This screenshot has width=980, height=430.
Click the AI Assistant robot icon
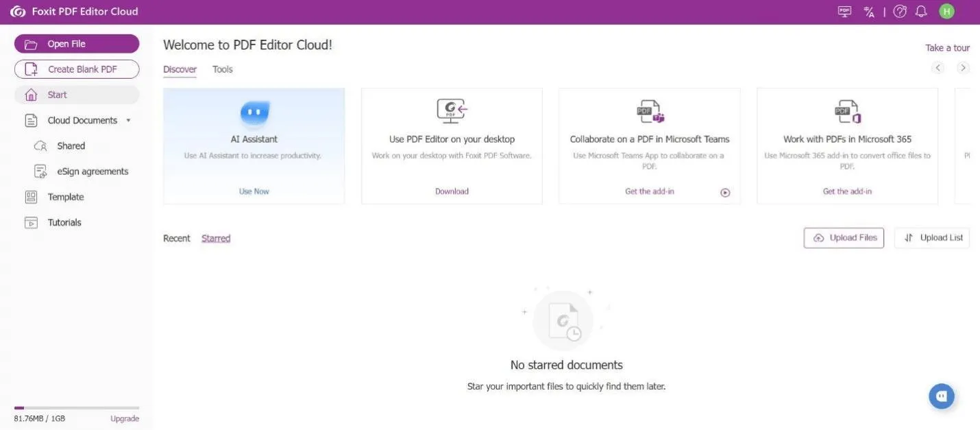click(x=254, y=112)
